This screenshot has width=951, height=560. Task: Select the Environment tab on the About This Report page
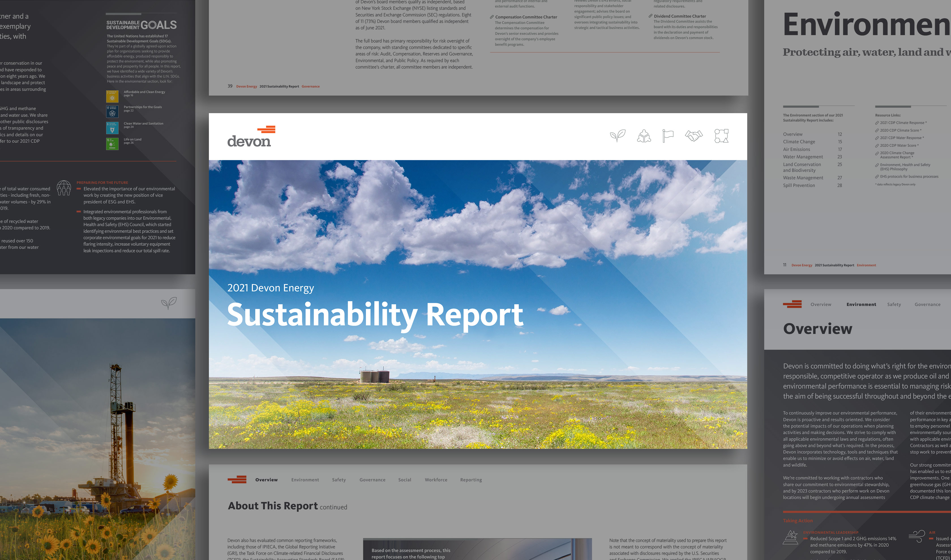point(305,480)
